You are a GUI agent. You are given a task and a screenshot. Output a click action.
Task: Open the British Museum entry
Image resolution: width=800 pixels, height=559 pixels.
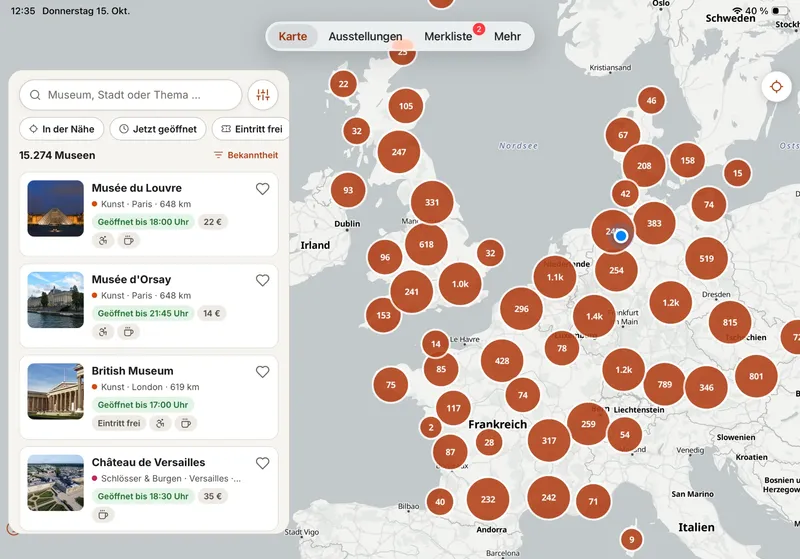coord(149,397)
